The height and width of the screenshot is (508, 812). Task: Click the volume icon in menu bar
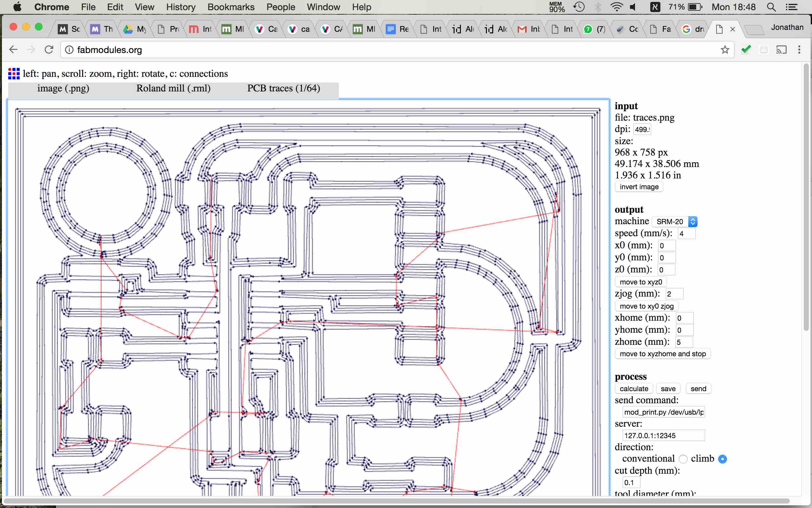click(x=633, y=7)
